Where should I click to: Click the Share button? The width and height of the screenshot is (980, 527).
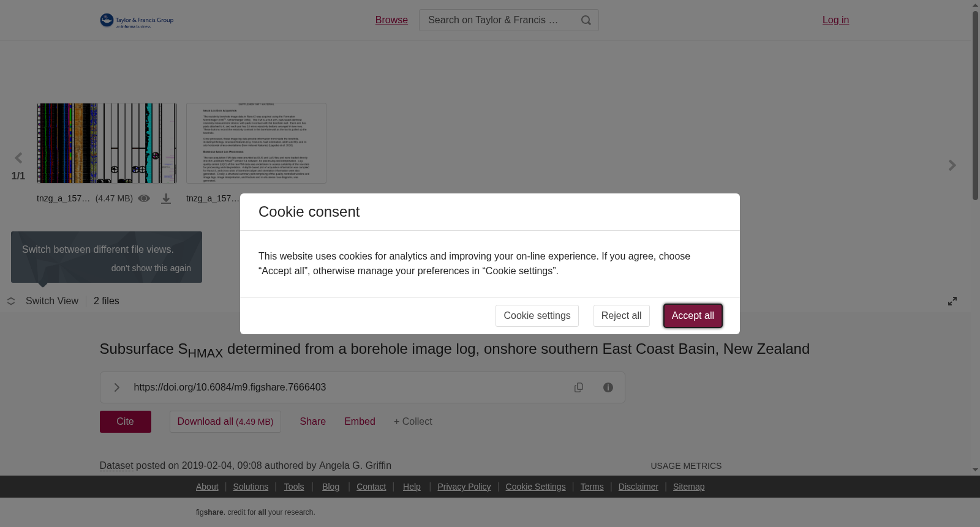click(313, 422)
